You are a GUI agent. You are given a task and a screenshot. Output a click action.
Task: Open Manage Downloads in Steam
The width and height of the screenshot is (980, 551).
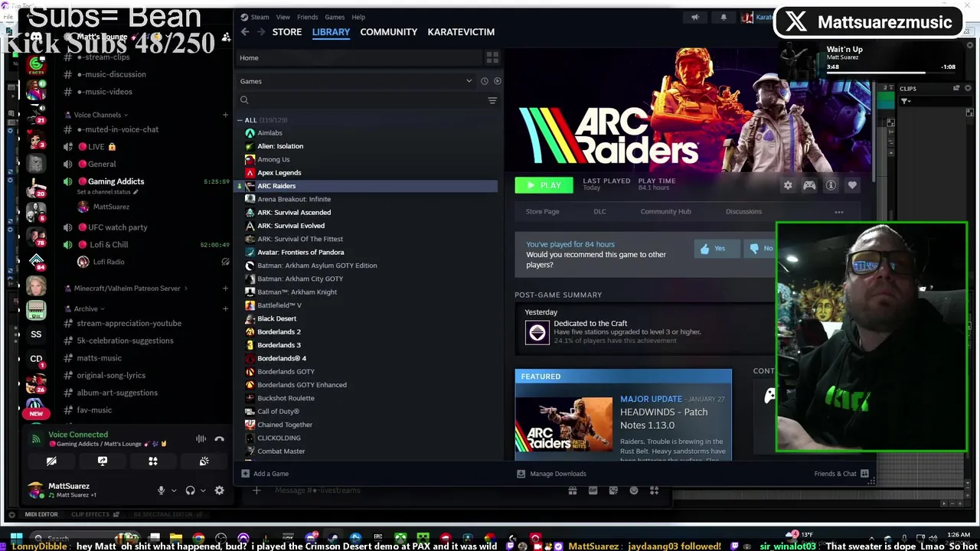[551, 474]
